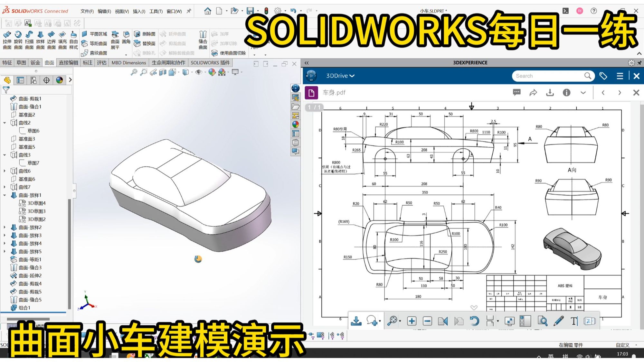
Task: Click the Surface Flatten (曲面展平) tool
Action: (115, 40)
